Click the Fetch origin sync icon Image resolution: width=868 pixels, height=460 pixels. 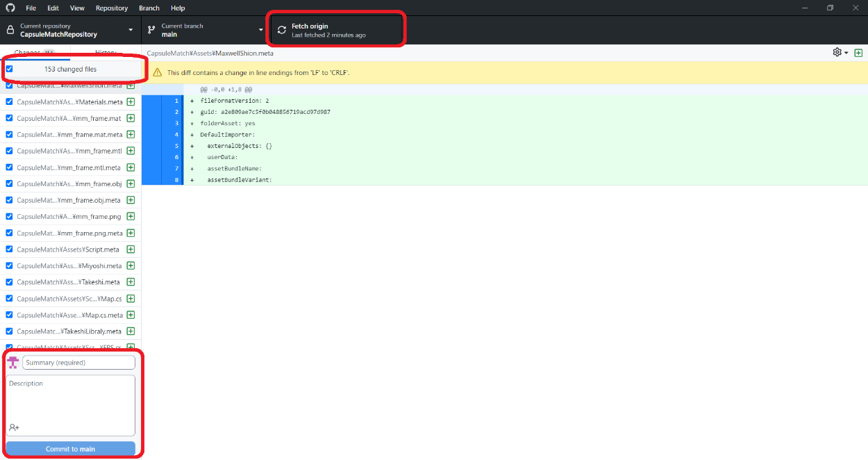point(282,30)
